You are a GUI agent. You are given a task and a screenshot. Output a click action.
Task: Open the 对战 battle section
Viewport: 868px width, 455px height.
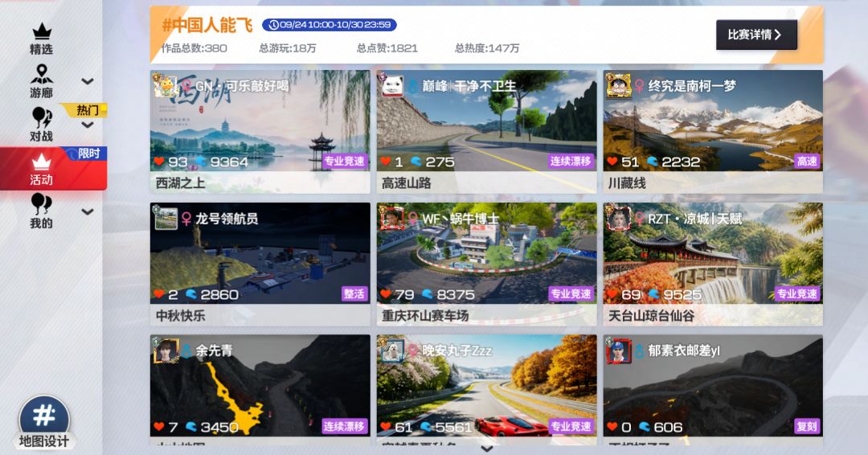click(x=42, y=125)
